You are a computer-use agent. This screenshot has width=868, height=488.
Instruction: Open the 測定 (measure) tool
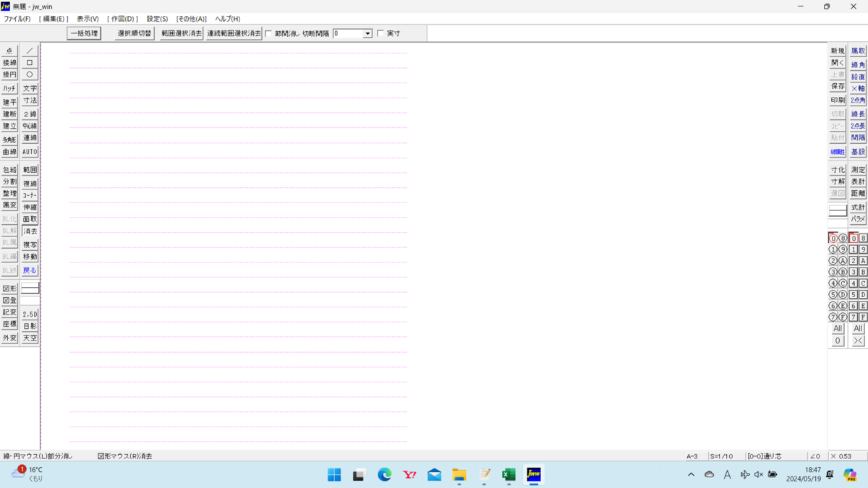(x=856, y=168)
